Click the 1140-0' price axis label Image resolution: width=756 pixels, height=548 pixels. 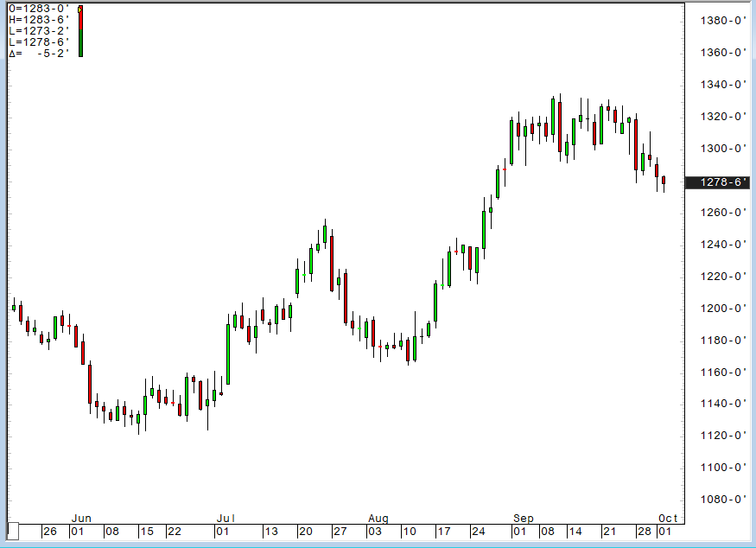point(722,404)
